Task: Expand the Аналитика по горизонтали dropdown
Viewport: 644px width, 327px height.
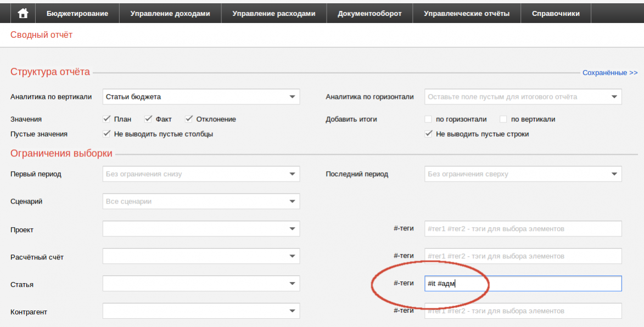Action: pos(523,97)
